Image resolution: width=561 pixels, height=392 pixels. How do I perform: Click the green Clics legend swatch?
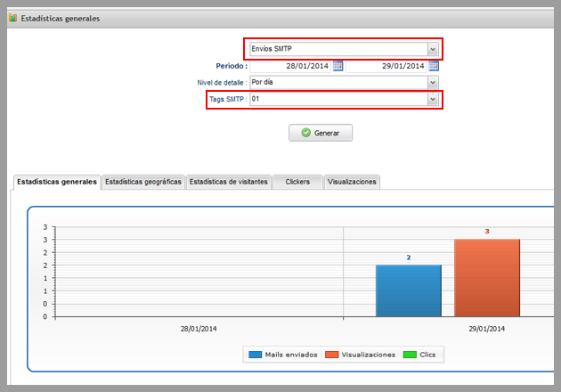click(410, 355)
